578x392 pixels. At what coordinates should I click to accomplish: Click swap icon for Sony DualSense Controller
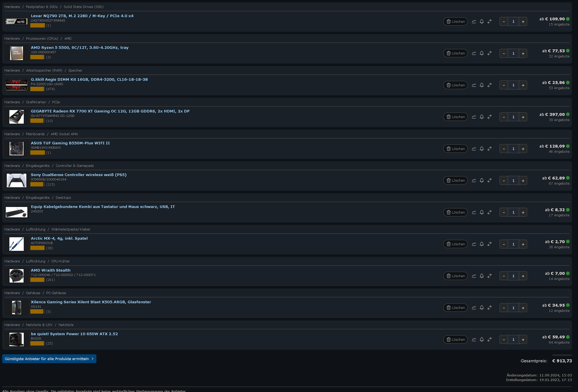tap(489, 181)
